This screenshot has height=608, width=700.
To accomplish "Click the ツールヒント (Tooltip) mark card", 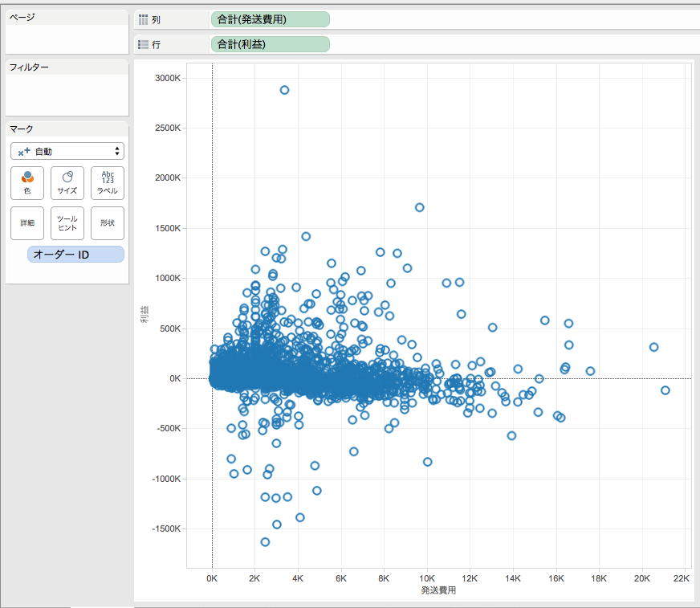I will click(67, 223).
